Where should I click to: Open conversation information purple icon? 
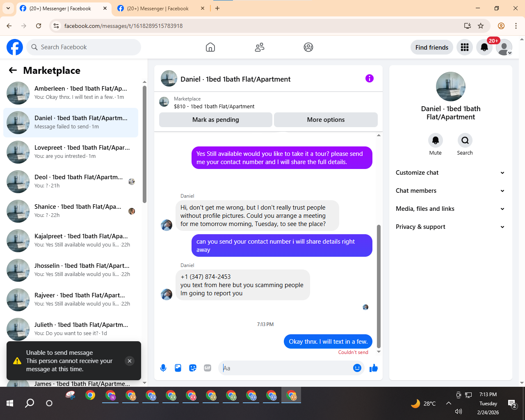coord(370,78)
